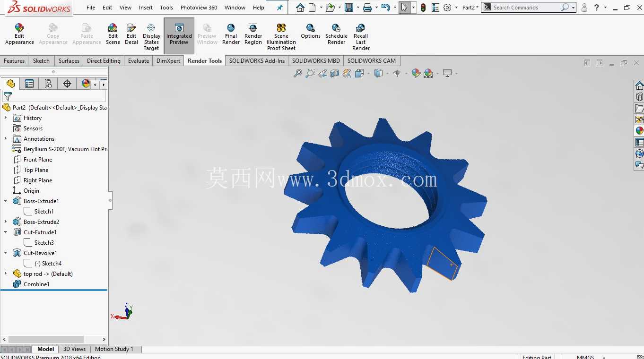Click Section View icon

[x=335, y=73]
